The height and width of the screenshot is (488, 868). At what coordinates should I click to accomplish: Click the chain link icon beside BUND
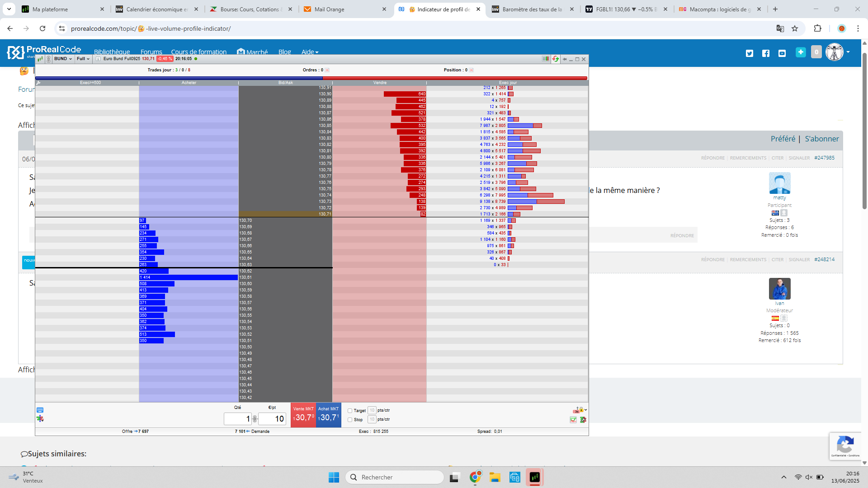[48, 59]
